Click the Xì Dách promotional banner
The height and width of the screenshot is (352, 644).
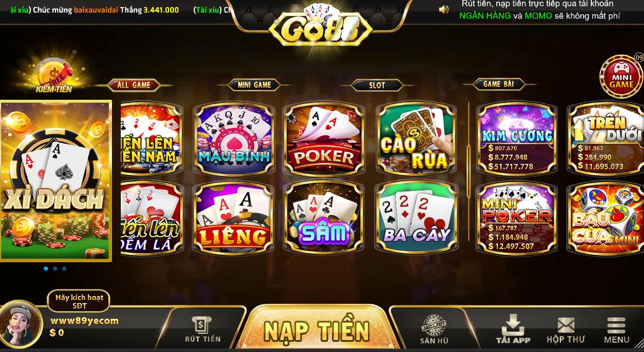[x=56, y=180]
